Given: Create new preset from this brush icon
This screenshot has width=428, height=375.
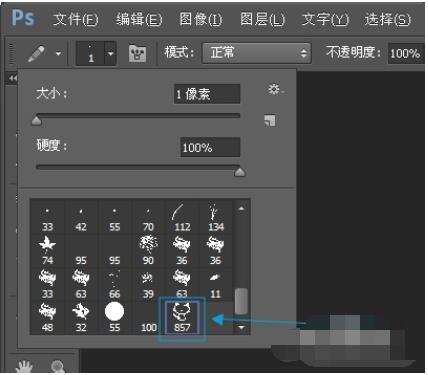Looking at the screenshot, I should click(x=270, y=121).
